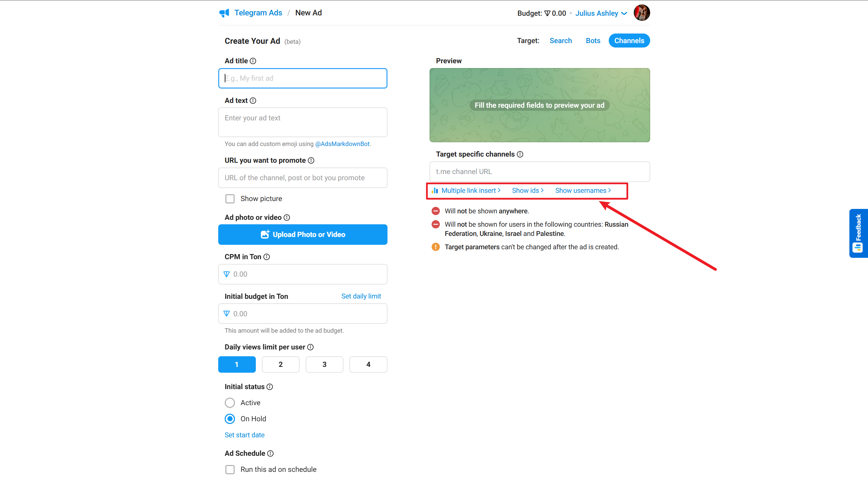Tick the Run this ad on schedule checkbox
868x478 pixels.
[230, 469]
